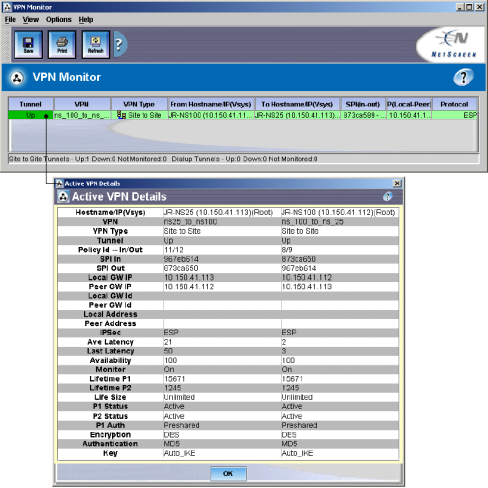Click the Authentication row label
The width and height of the screenshot is (488, 488).
[110, 444]
